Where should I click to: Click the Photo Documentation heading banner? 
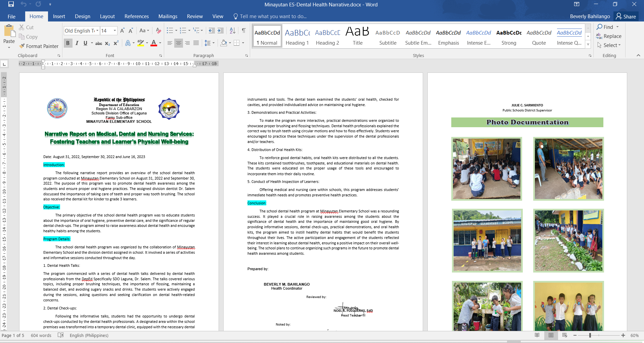(527, 122)
